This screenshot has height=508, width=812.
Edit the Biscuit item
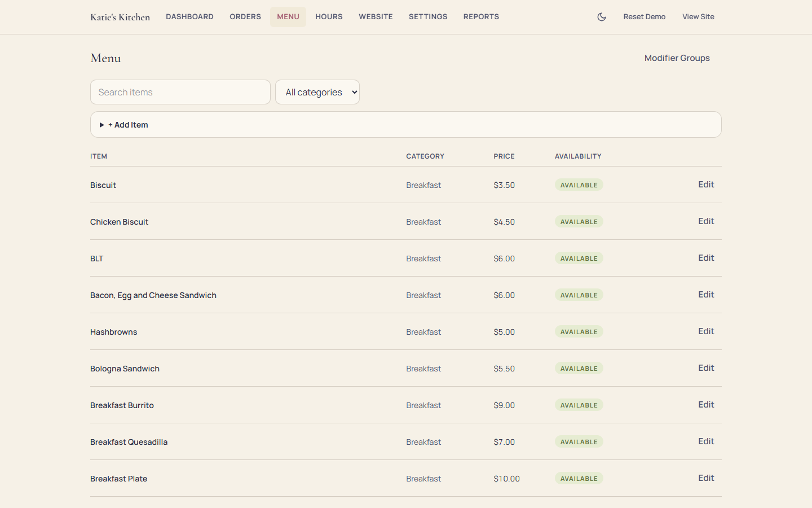coord(706,185)
